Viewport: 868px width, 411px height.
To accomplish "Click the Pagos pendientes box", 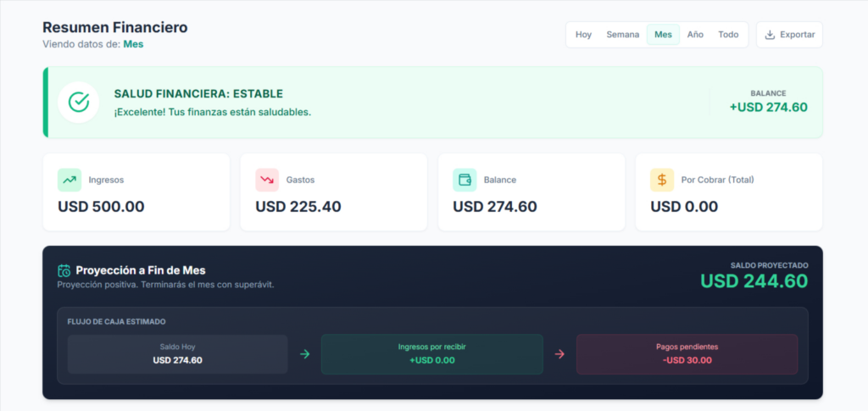I will [x=687, y=354].
